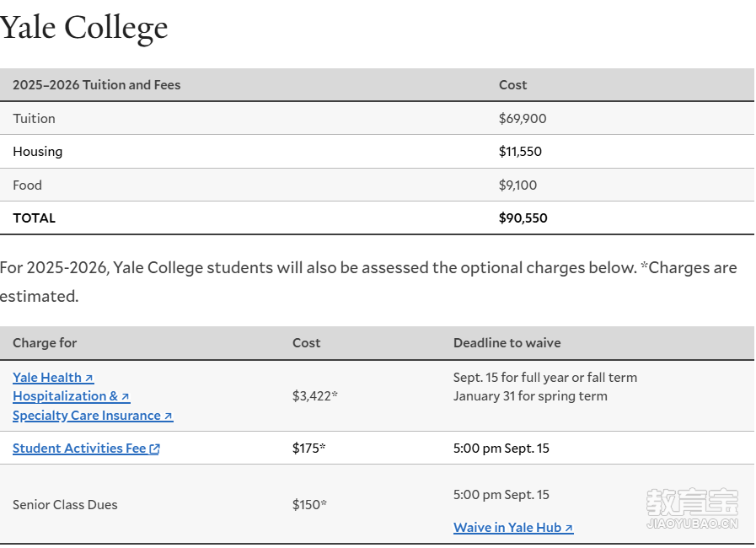This screenshot has height=548, width=756.
Task: Click the arrow icon after Waive in Yale Hub
Action: coord(569,529)
